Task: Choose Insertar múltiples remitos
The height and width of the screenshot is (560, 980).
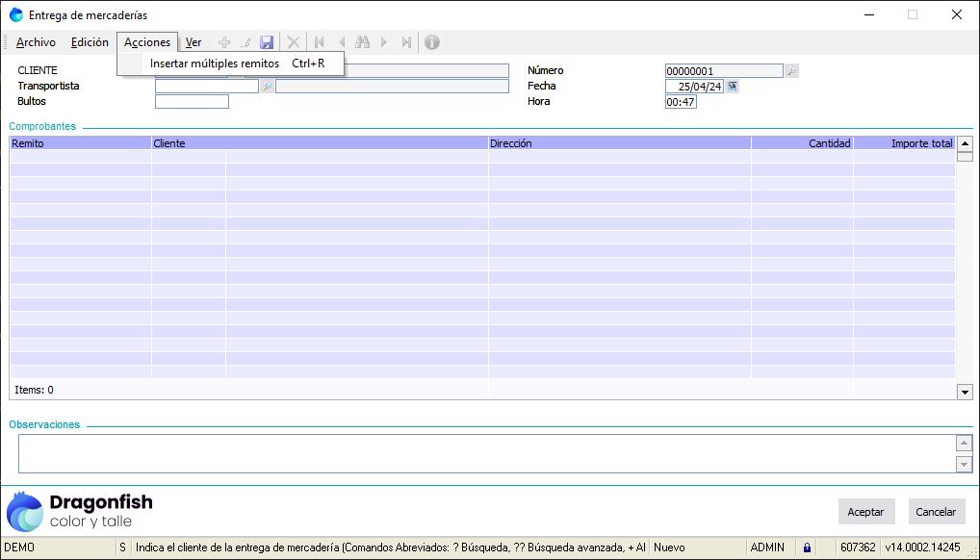Action: click(231, 64)
